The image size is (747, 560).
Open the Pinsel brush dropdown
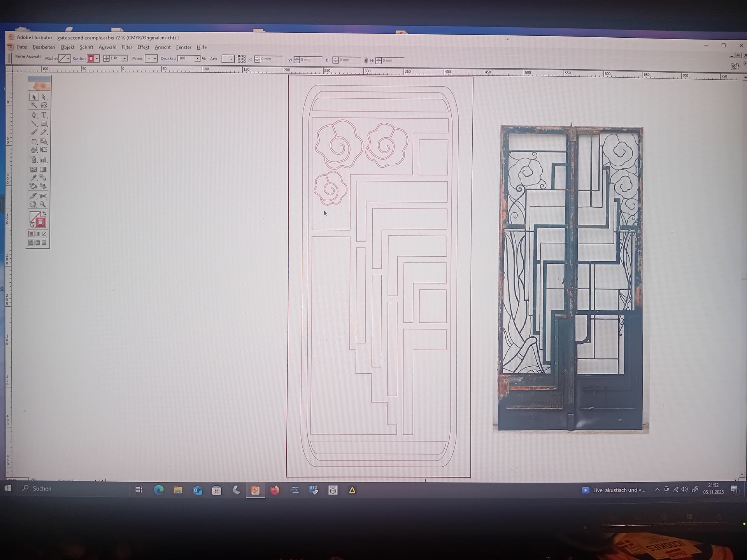[x=155, y=59]
